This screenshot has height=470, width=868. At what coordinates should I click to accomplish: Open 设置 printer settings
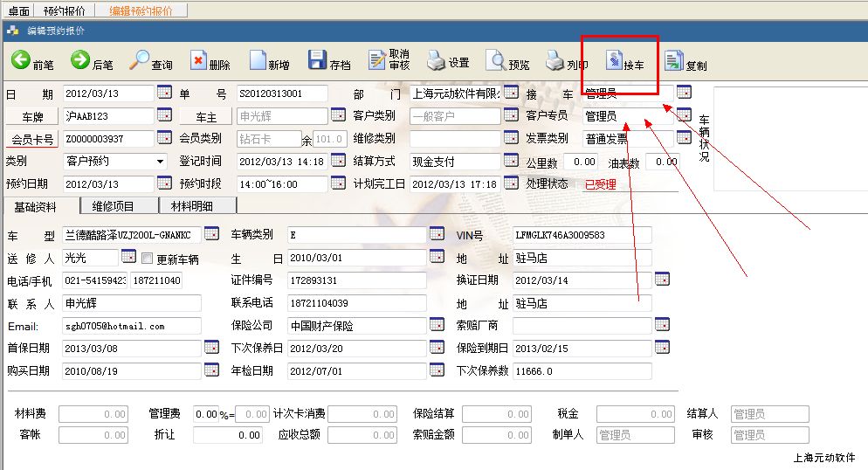pyautogui.click(x=437, y=60)
